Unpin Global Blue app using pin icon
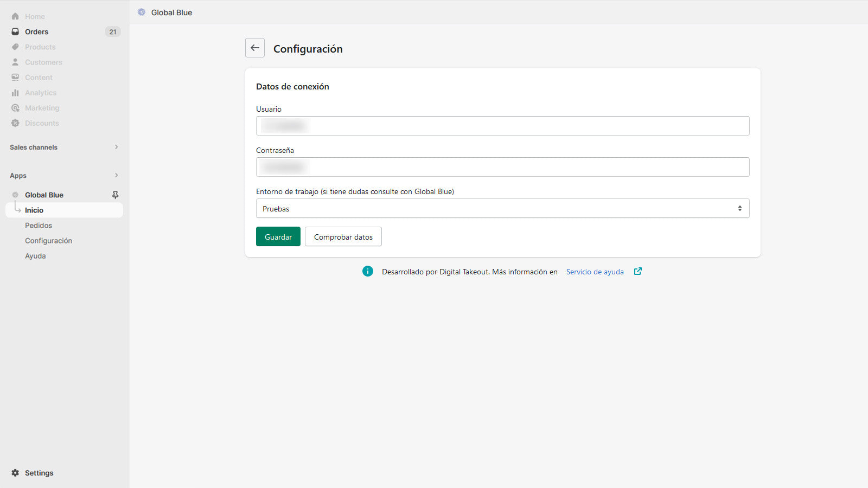The height and width of the screenshot is (488, 868). click(115, 195)
